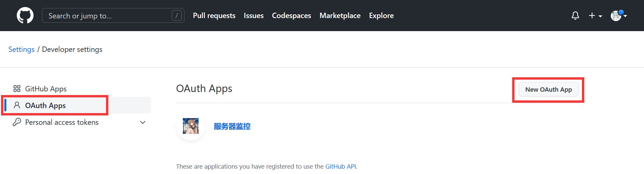Expand Personal access tokens chevron
Screen dimensions: 644x174
[x=143, y=122]
